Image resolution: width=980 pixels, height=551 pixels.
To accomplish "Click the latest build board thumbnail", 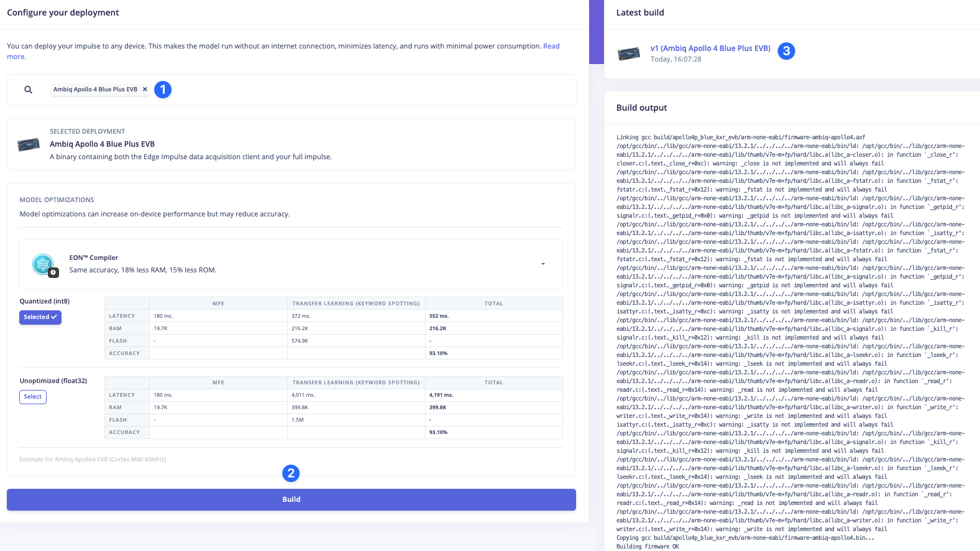I will pos(629,54).
